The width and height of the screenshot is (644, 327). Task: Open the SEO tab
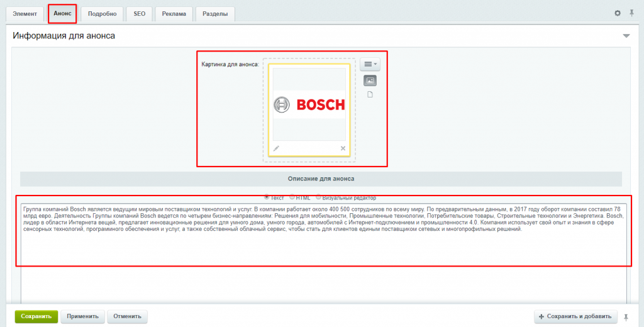[139, 14]
